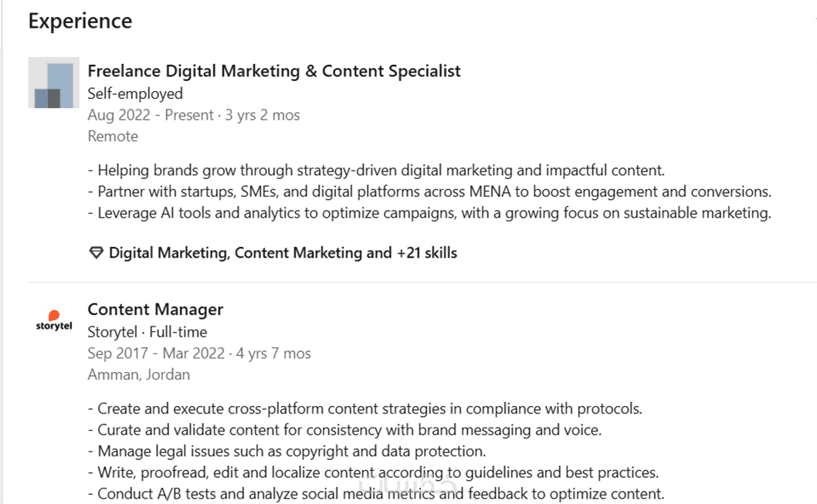Click the Experience section heading
817x504 pixels.
80,21
